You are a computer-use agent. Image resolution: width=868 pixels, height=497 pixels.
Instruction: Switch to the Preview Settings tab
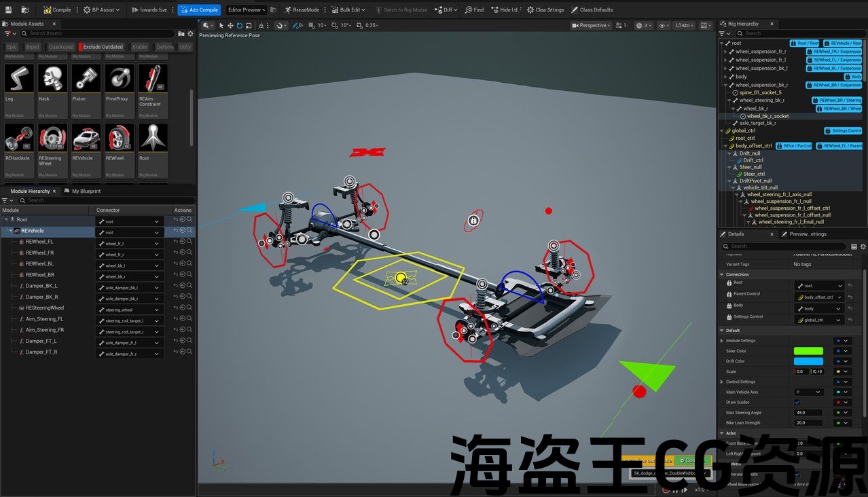pos(808,234)
